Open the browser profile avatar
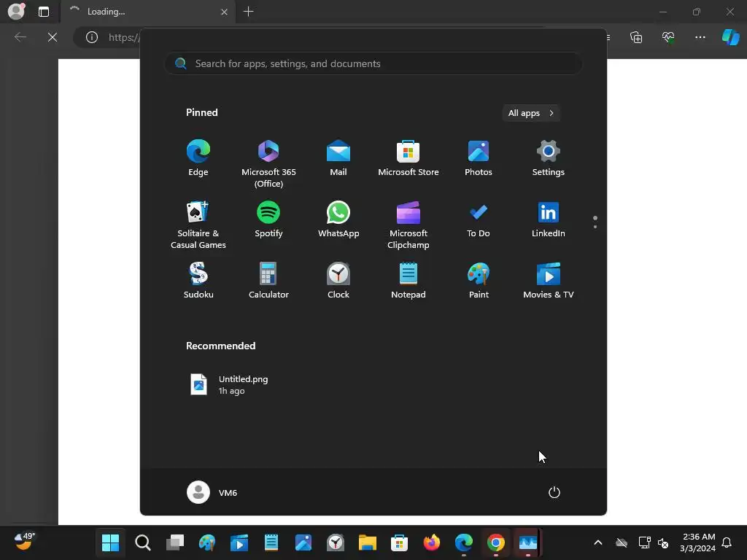747x560 pixels. click(x=17, y=12)
